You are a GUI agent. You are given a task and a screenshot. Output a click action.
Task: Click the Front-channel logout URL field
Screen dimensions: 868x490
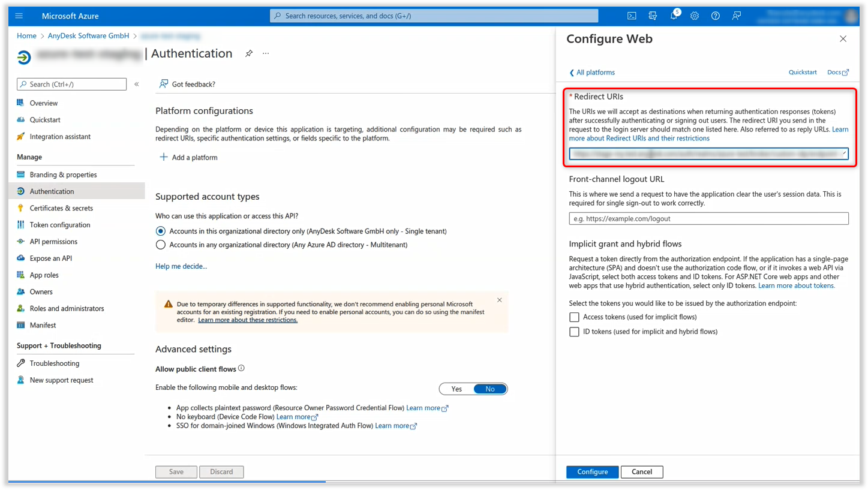pyautogui.click(x=708, y=218)
